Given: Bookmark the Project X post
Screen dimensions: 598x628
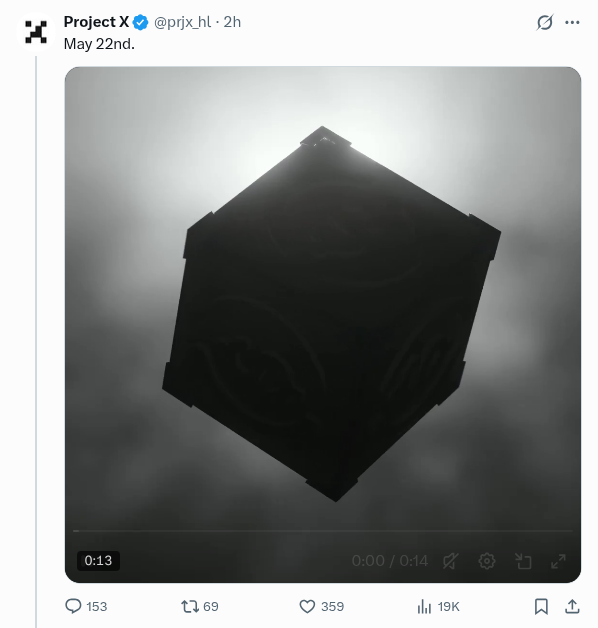Looking at the screenshot, I should point(541,606).
